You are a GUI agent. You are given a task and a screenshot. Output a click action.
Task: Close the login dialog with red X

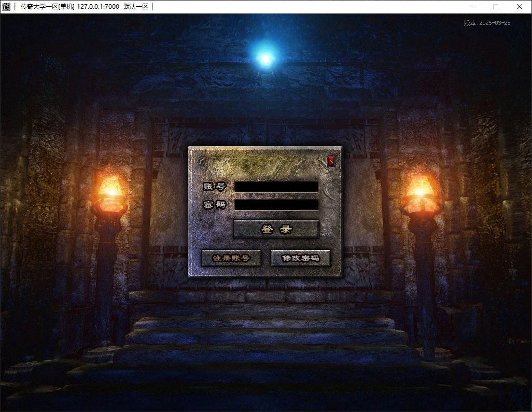click(331, 161)
